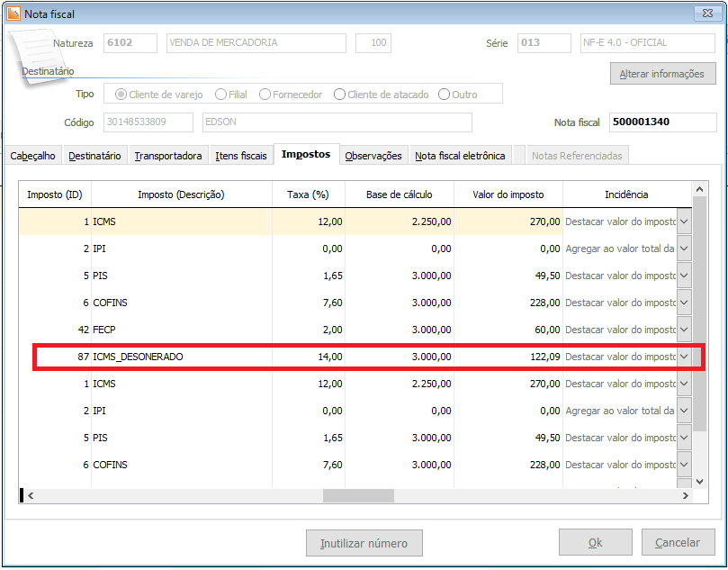The height and width of the screenshot is (570, 728).
Task: Click the horizontal scroll left arrow
Action: pyautogui.click(x=30, y=495)
